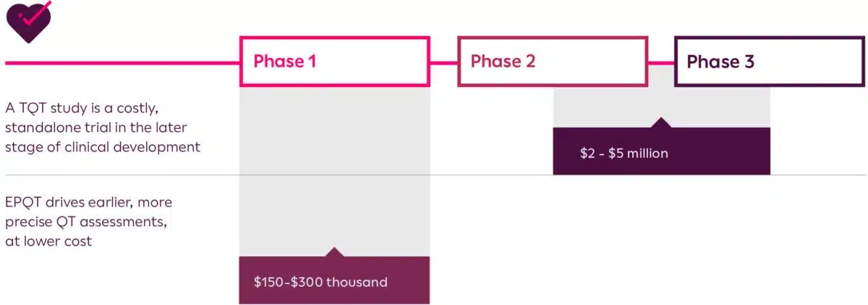Click the pink timeline line left of Phase 1
868x305 pixels.
(122, 62)
